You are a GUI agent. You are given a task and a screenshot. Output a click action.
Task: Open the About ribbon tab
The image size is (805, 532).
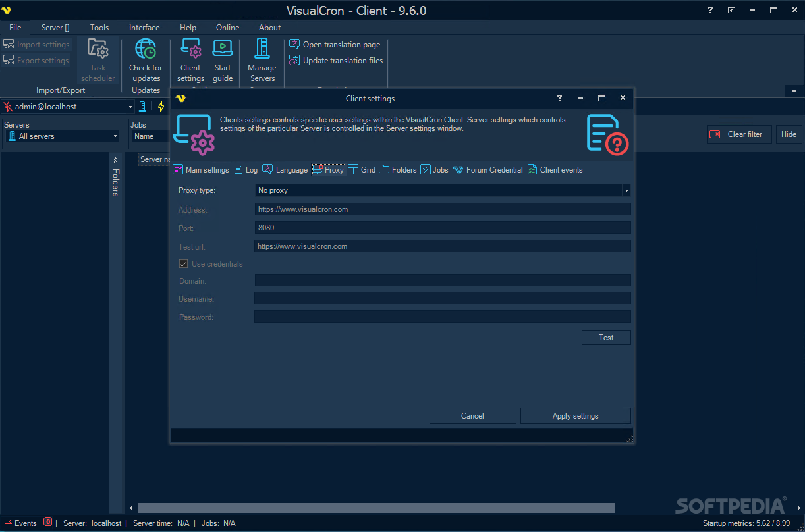click(270, 28)
